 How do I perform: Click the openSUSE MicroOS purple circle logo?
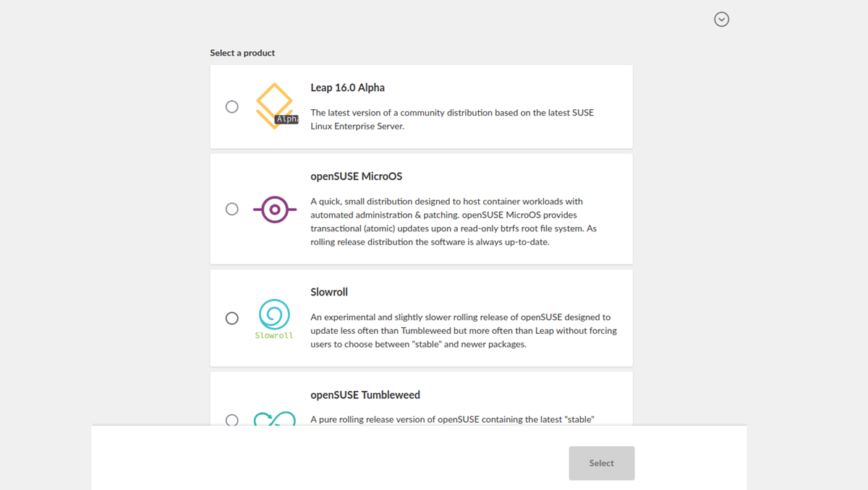click(275, 210)
